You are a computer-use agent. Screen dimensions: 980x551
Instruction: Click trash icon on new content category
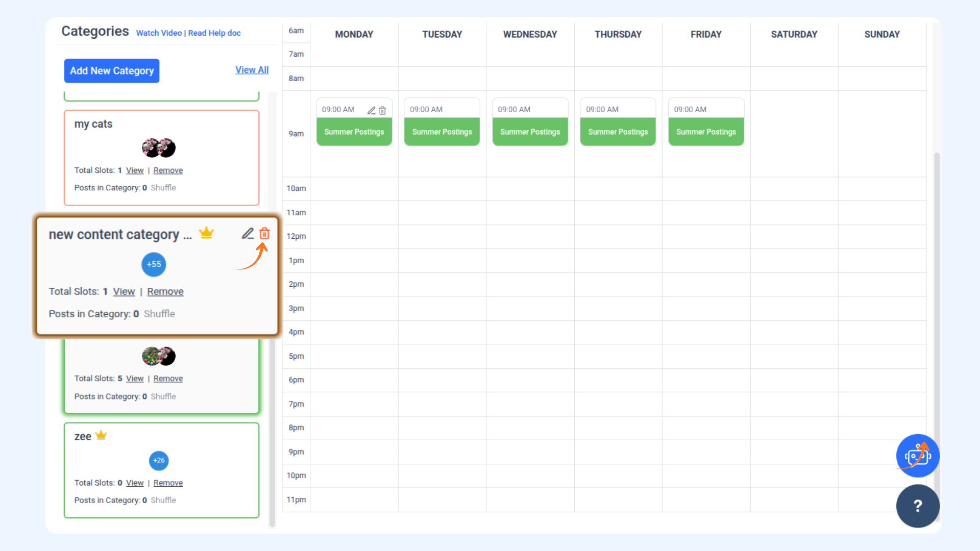[x=264, y=234]
